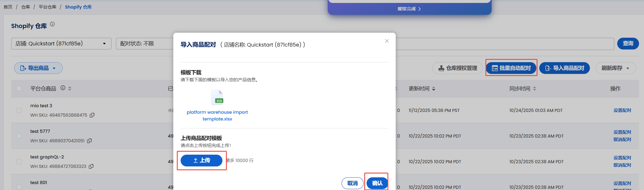Copy WH SKU for test 5777

click(89, 141)
